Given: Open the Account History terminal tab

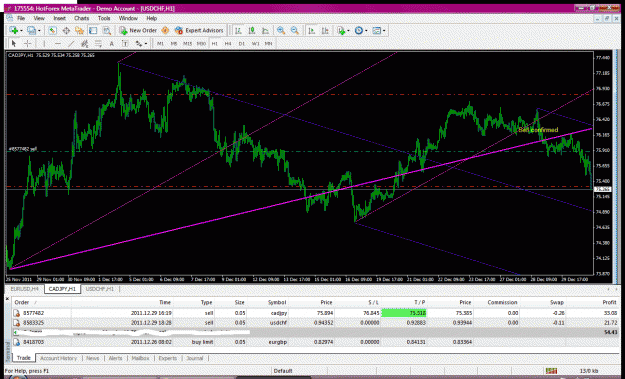Looking at the screenshot, I should 58,358.
